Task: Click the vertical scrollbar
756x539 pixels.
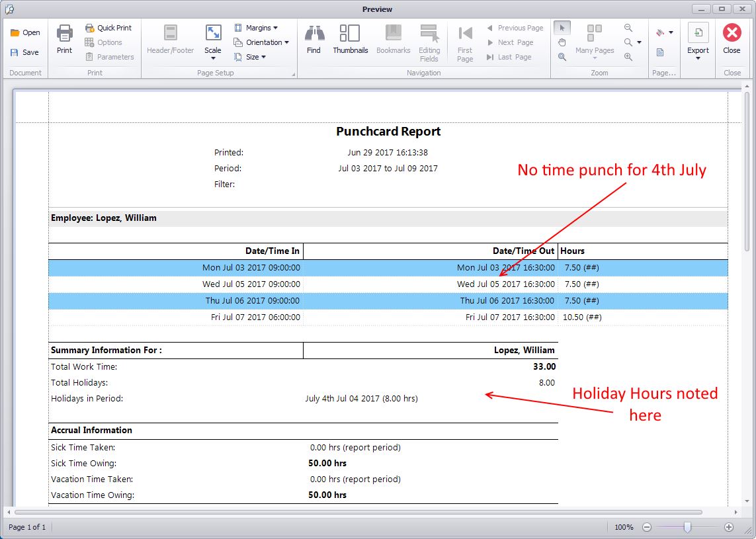Action: 747,173
